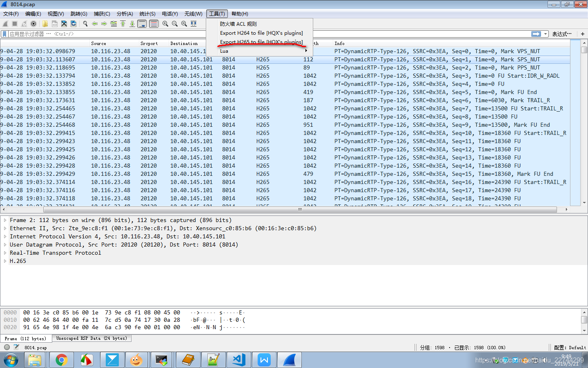Expand the Frame 2 details row
Image resolution: width=588 pixels, height=368 pixels.
5,220
